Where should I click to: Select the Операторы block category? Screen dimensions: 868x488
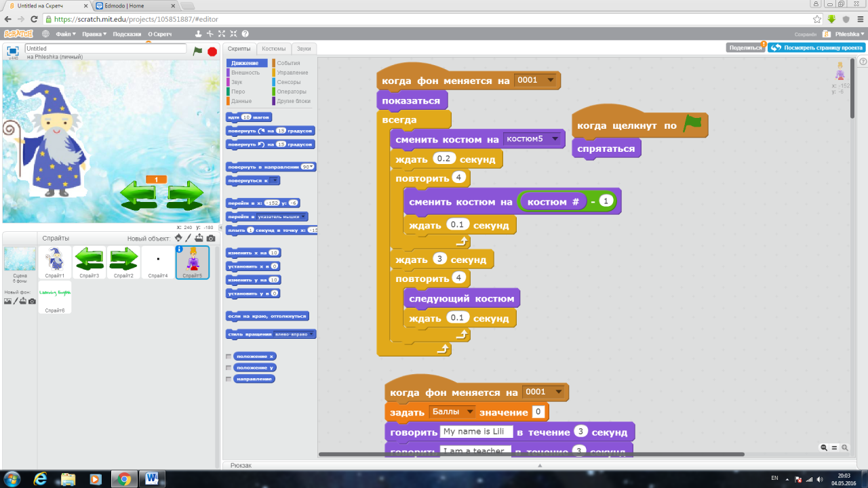click(x=292, y=91)
